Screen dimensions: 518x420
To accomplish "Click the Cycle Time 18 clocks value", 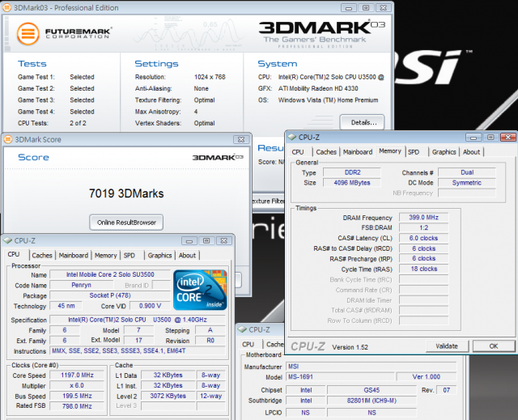I will coord(423,269).
